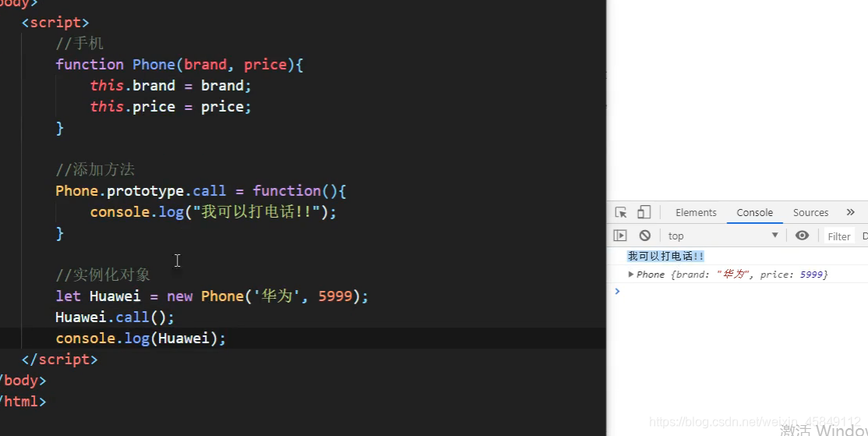Screen dimensions: 868x436
Task: Clear console with the ban icon
Action: [645, 236]
